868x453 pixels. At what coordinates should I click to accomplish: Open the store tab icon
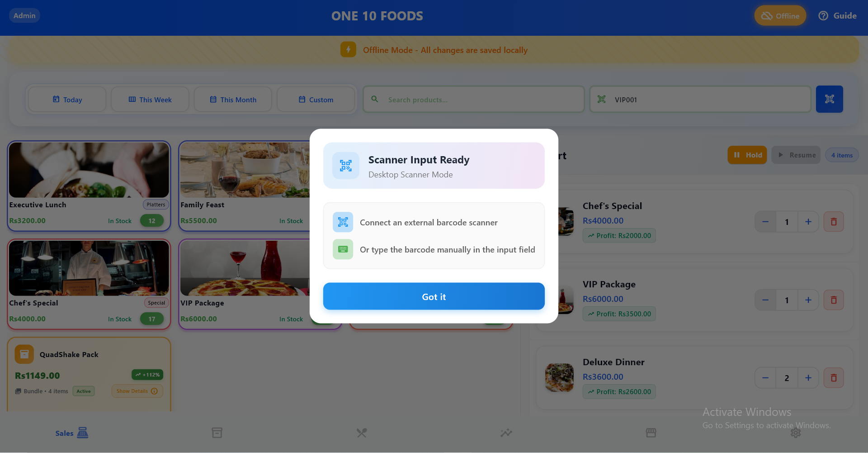tap(651, 433)
